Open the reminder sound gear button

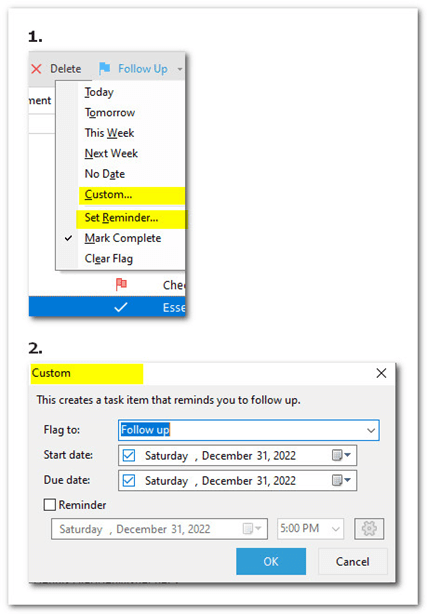point(369,529)
